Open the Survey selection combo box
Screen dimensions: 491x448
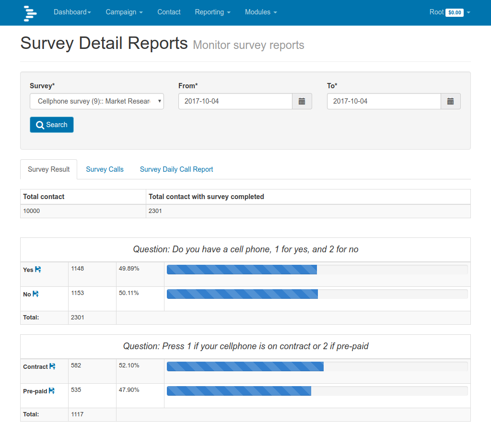(x=96, y=101)
